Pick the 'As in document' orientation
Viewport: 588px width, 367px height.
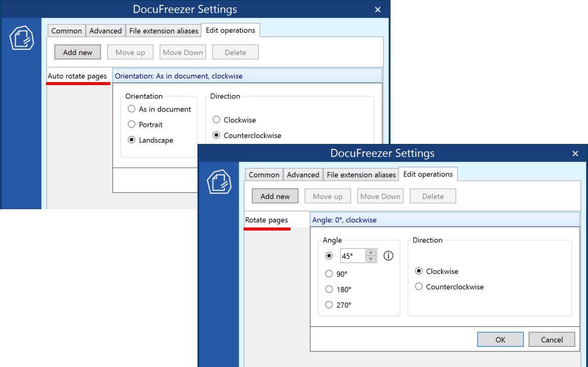pos(132,109)
